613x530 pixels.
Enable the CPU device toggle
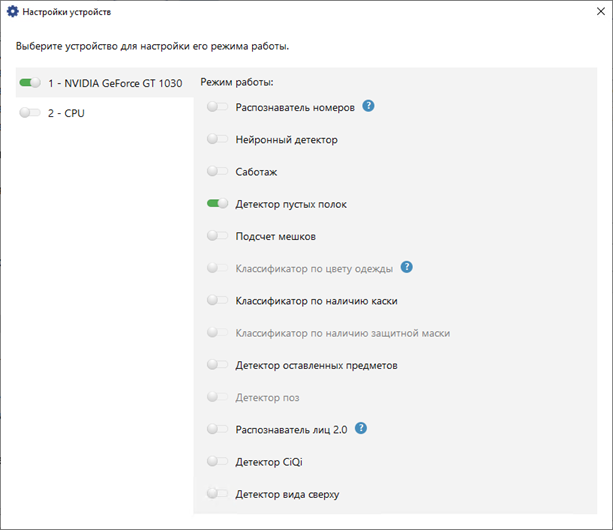point(29,113)
